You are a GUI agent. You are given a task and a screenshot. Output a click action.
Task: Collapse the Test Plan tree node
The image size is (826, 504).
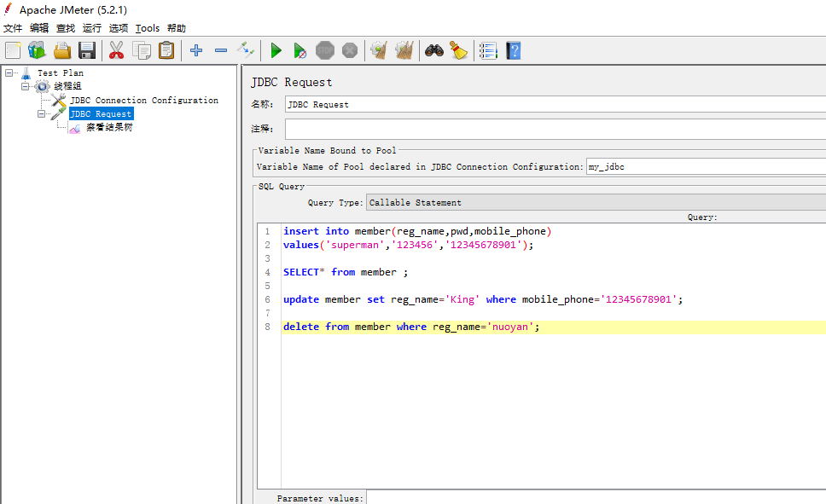tap(9, 72)
